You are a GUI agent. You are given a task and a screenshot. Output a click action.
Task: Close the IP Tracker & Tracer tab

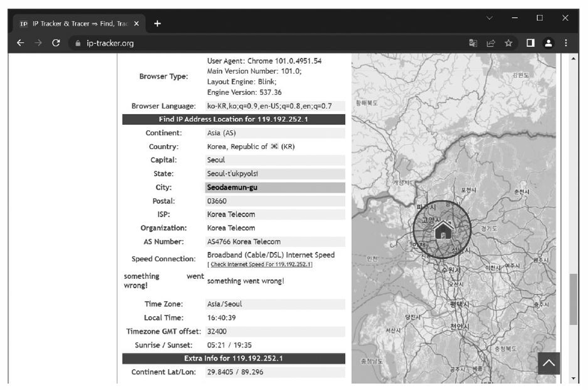tap(136, 24)
